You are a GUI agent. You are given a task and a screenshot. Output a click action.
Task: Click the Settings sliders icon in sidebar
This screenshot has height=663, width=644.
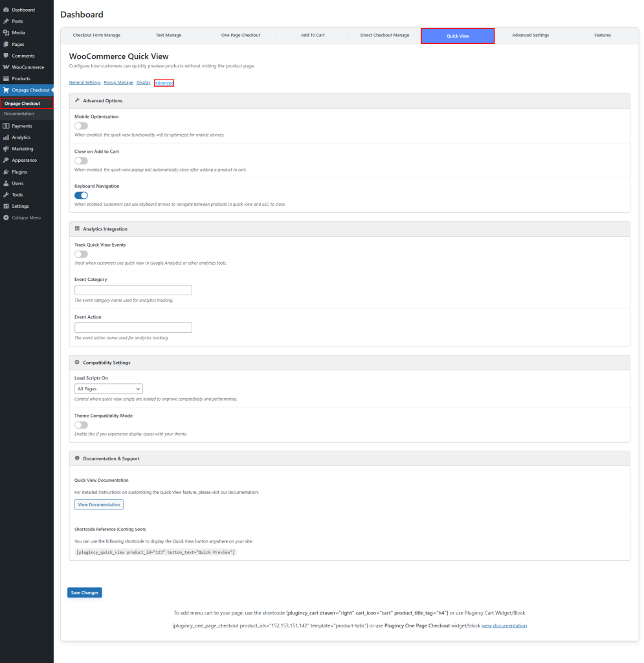(6, 207)
